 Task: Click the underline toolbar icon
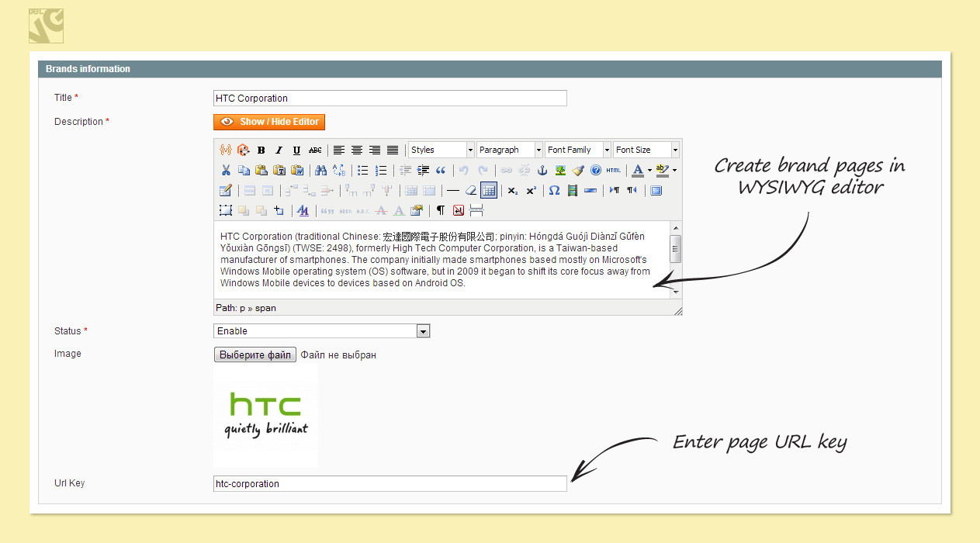(296, 150)
